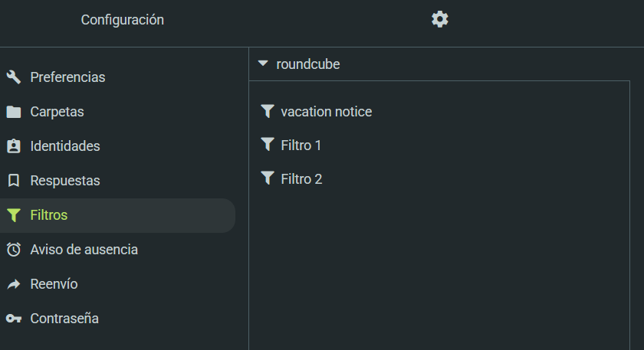Click the badge icon beside Identidades
Viewport: 644px width, 350px height.
(x=14, y=146)
